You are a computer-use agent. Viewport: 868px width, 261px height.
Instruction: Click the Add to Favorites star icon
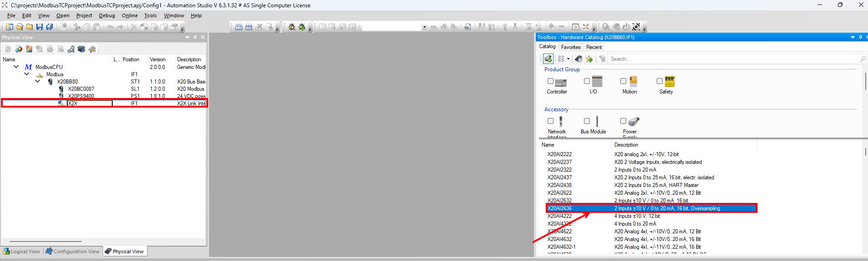coord(589,59)
